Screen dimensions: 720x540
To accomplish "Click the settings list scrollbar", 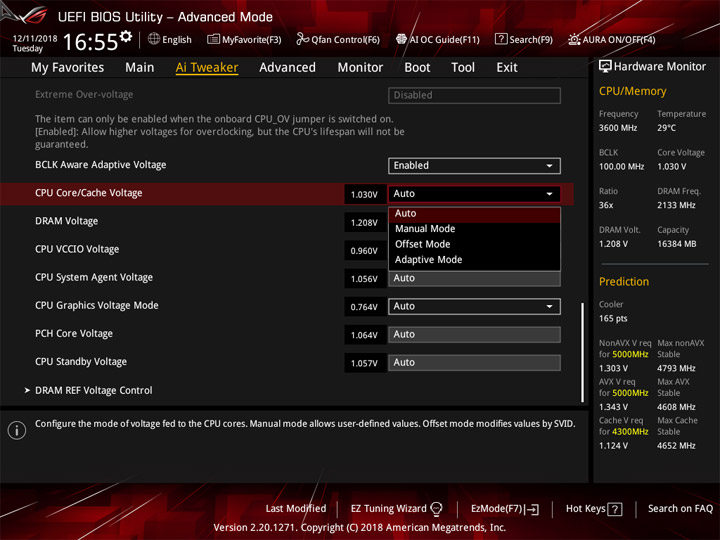I will [582, 352].
